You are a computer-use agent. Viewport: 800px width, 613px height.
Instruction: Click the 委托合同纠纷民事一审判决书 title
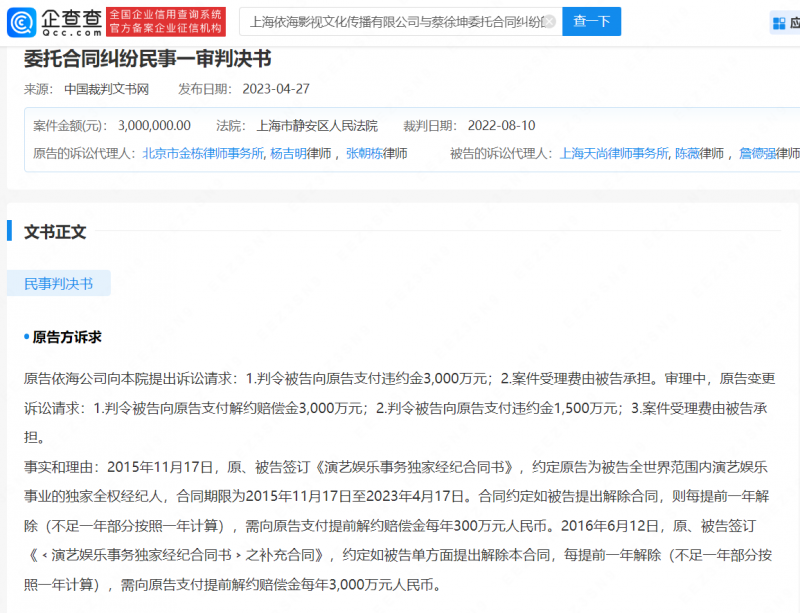pos(147,59)
